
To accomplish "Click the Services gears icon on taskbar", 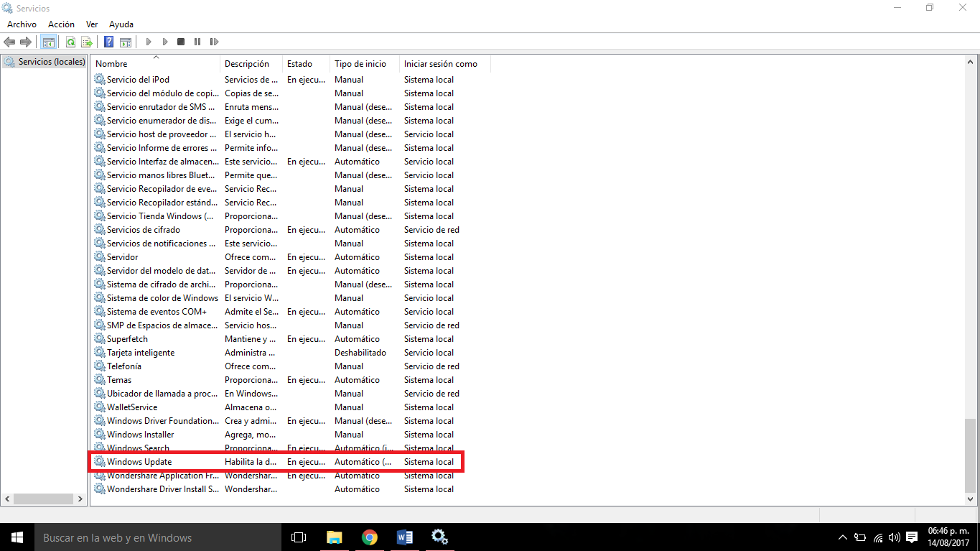I will tap(439, 537).
